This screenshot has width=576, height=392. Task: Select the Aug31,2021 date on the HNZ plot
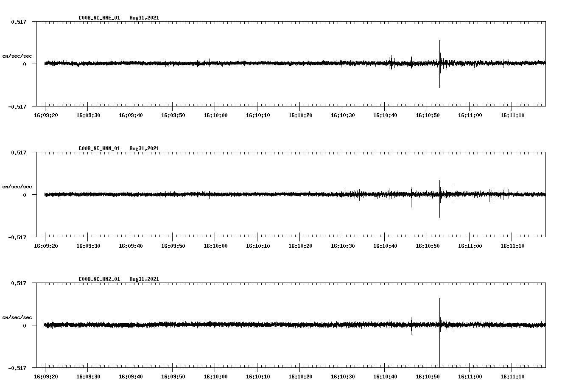(x=144, y=279)
